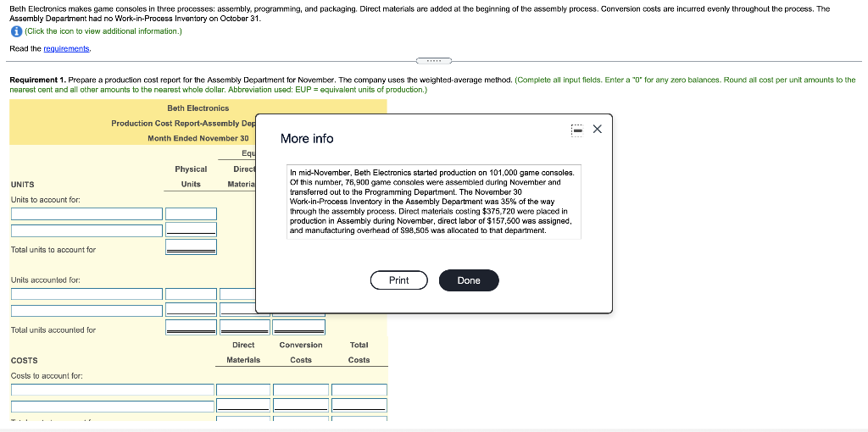Click the 'Units to account for:' label
The image size is (868, 432).
click(x=46, y=200)
